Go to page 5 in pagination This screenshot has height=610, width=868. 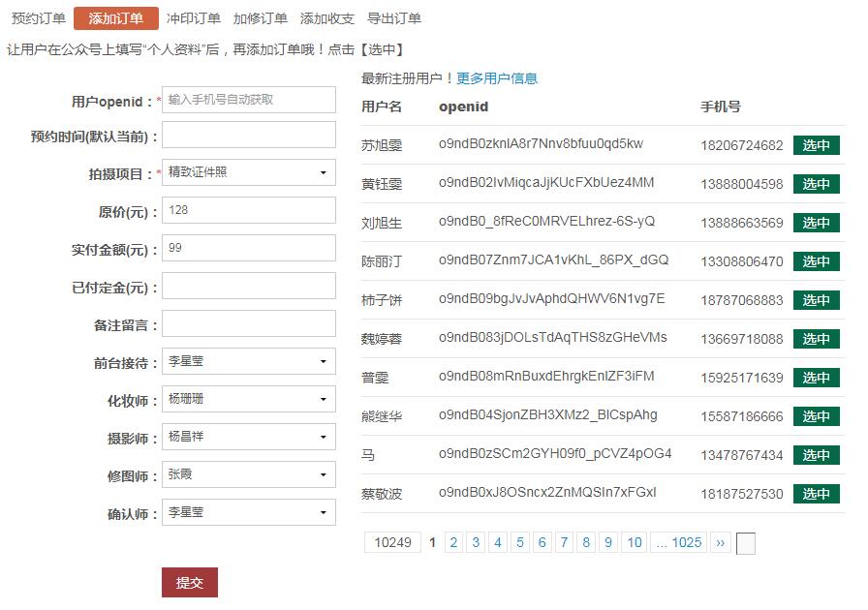[520, 542]
